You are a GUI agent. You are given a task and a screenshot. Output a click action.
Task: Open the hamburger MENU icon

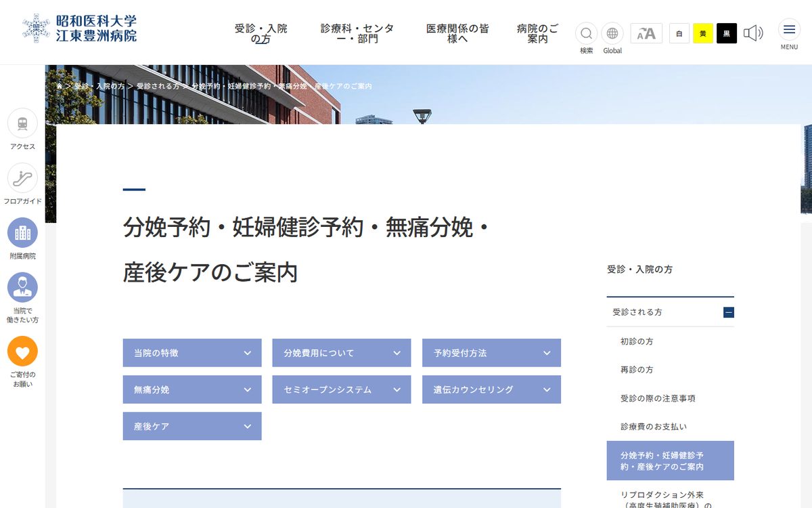[789, 30]
